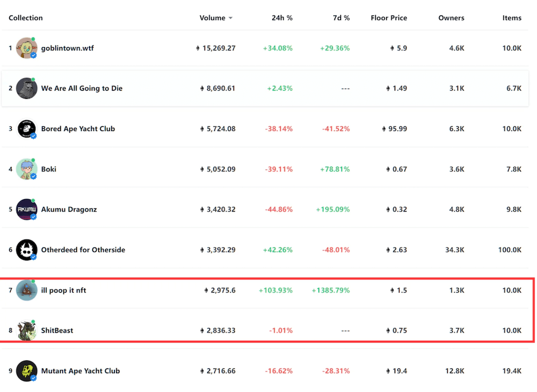This screenshot has height=392, width=537.
Task: Click items count 6.7K
Action: 514,88
